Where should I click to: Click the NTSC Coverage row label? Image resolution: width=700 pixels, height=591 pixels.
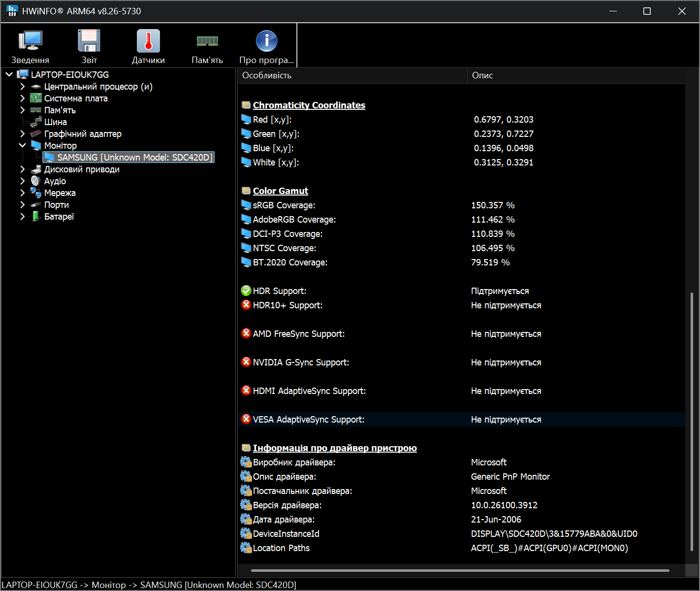coord(285,248)
